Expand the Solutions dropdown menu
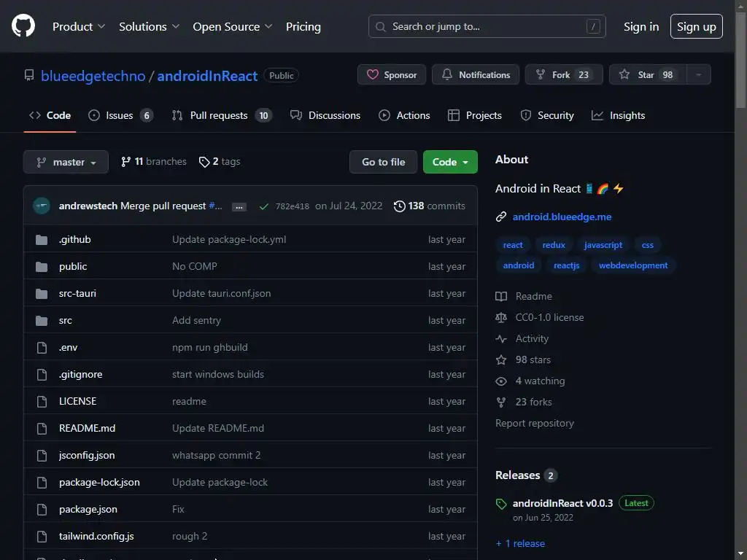Viewport: 747px width, 560px height. click(x=149, y=27)
